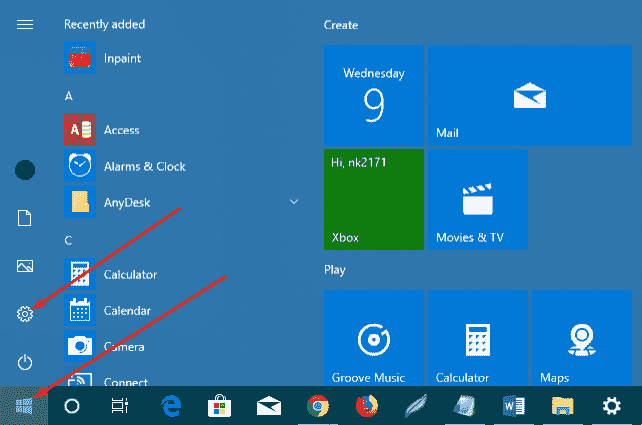Open Camera icon in app list
The height and width of the screenshot is (425, 642).
coord(80,346)
